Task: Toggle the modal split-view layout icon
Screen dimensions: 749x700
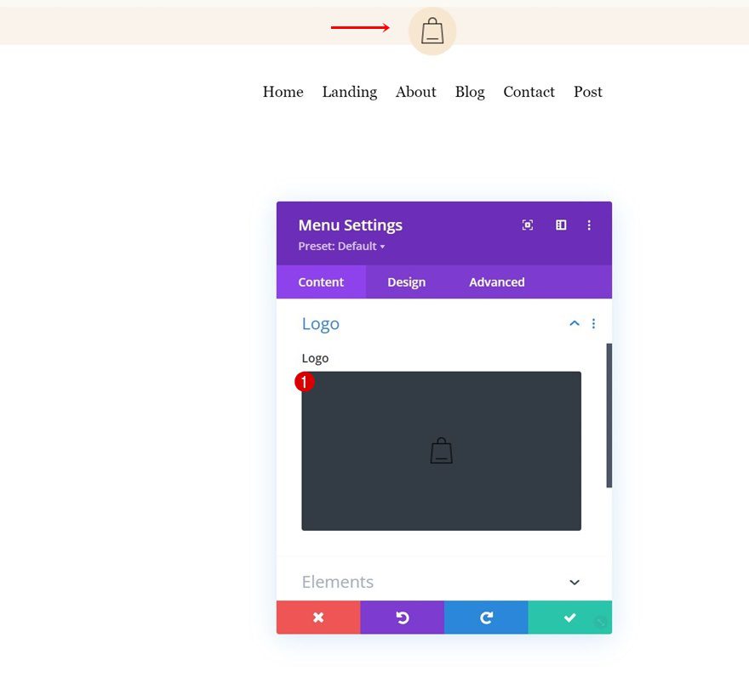Action: pyautogui.click(x=560, y=225)
